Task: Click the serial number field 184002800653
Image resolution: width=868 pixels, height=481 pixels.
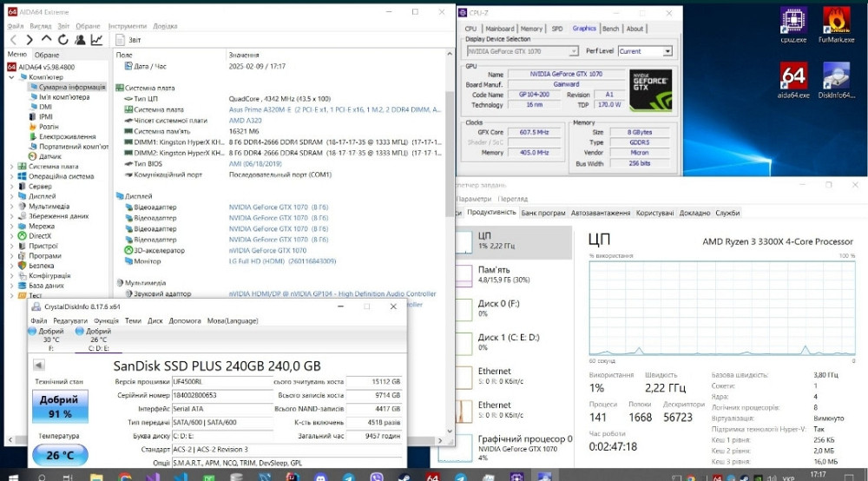Action: [222, 395]
